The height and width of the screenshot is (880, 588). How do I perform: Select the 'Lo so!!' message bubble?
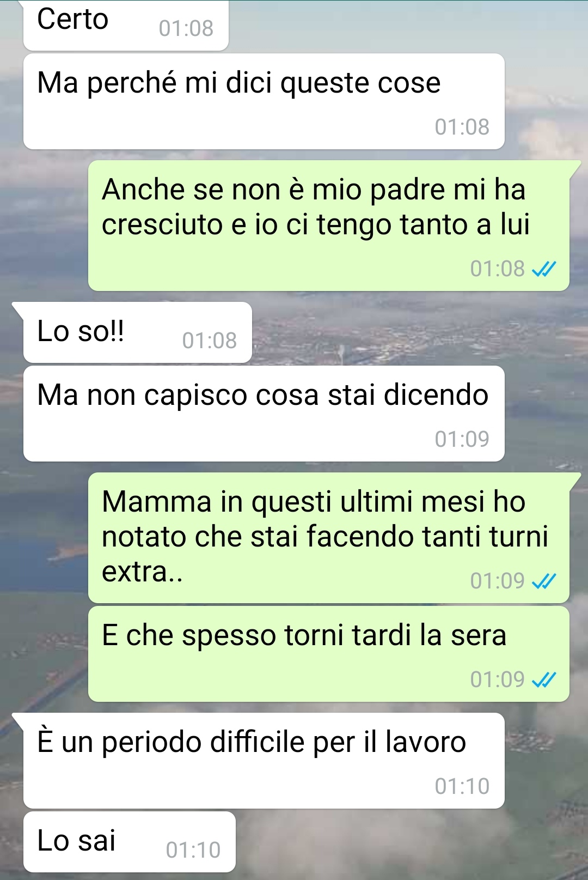point(137,332)
